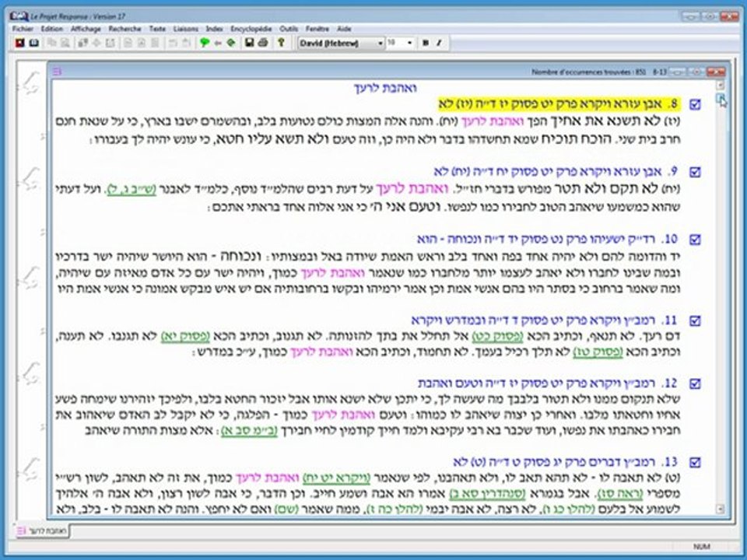Open the Aide menu
This screenshot has width=747, height=560.
click(344, 29)
